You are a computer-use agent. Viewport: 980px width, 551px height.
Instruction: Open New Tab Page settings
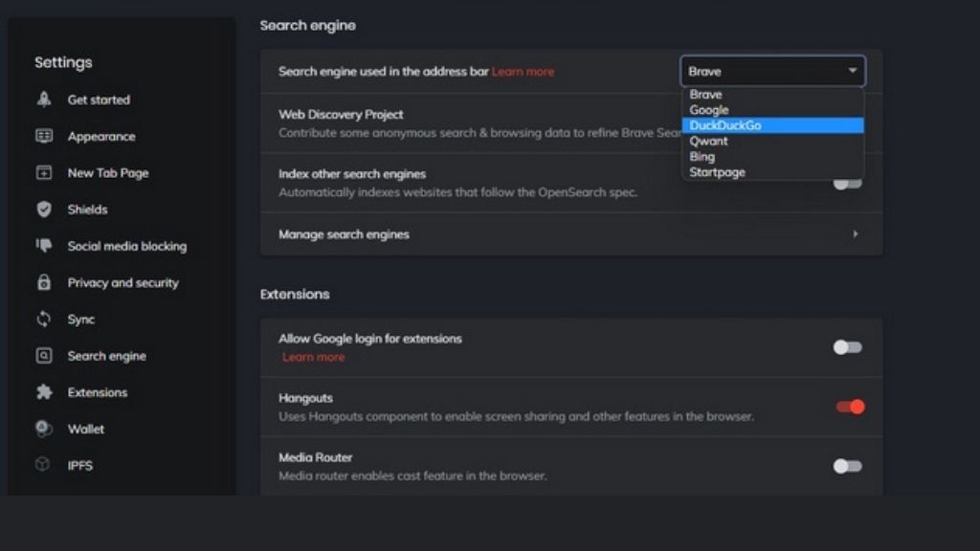click(108, 173)
